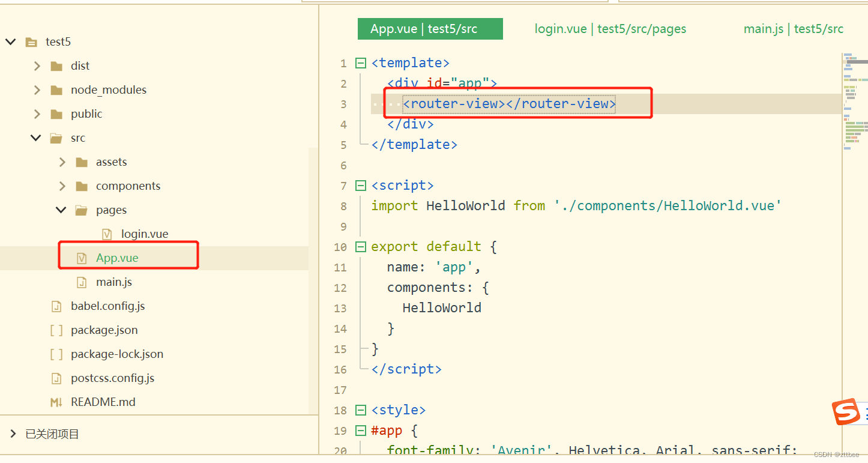Click the font-family CSS line
Image resolution: width=868 pixels, height=463 pixels.
592,450
